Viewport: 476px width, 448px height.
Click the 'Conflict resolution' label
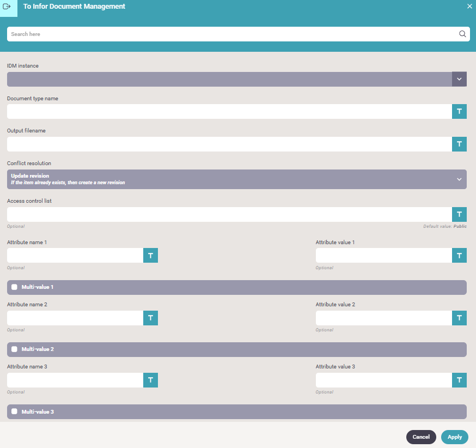pos(29,163)
